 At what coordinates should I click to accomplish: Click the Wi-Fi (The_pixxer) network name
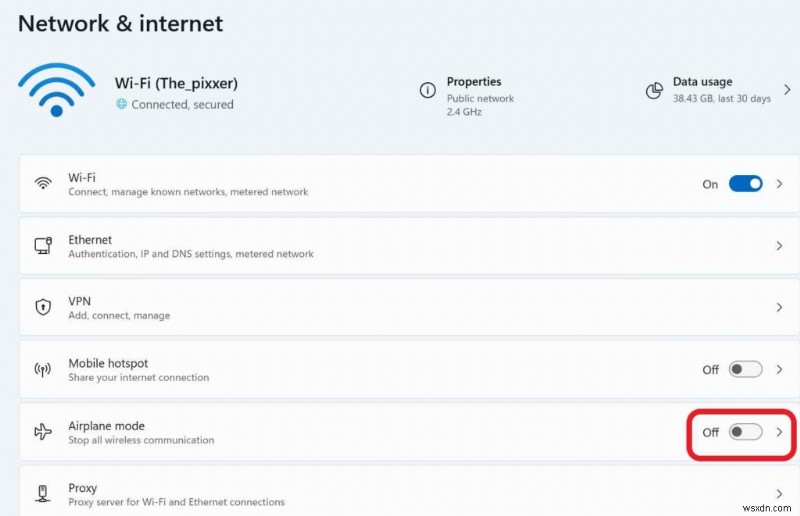click(176, 83)
